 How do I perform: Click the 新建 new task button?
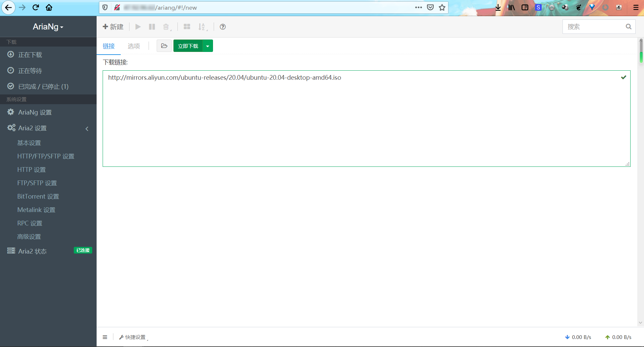point(113,27)
